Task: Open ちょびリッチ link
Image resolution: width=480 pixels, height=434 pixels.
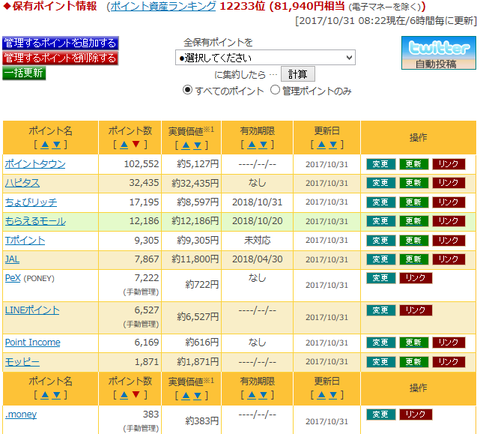Action: pos(31,202)
